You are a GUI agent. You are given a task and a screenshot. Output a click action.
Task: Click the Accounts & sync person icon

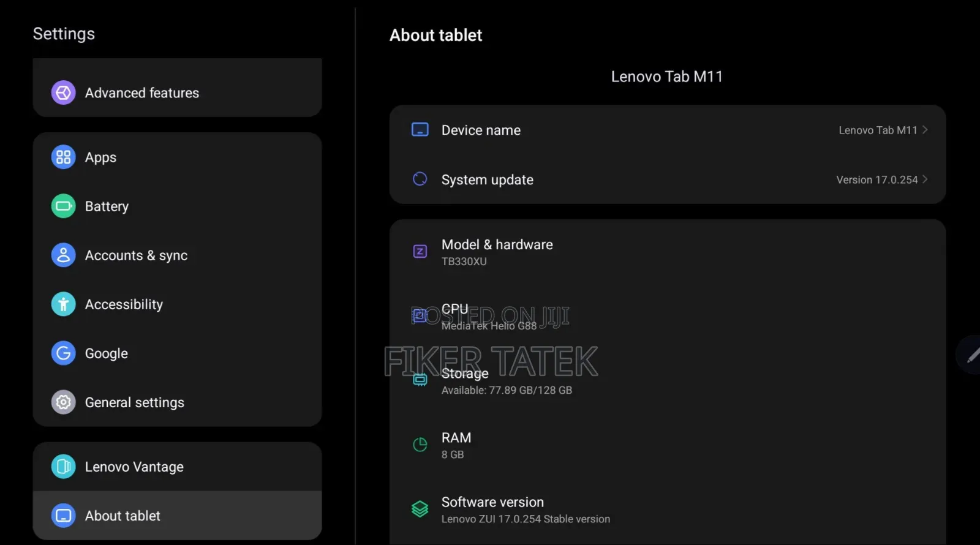[63, 255]
